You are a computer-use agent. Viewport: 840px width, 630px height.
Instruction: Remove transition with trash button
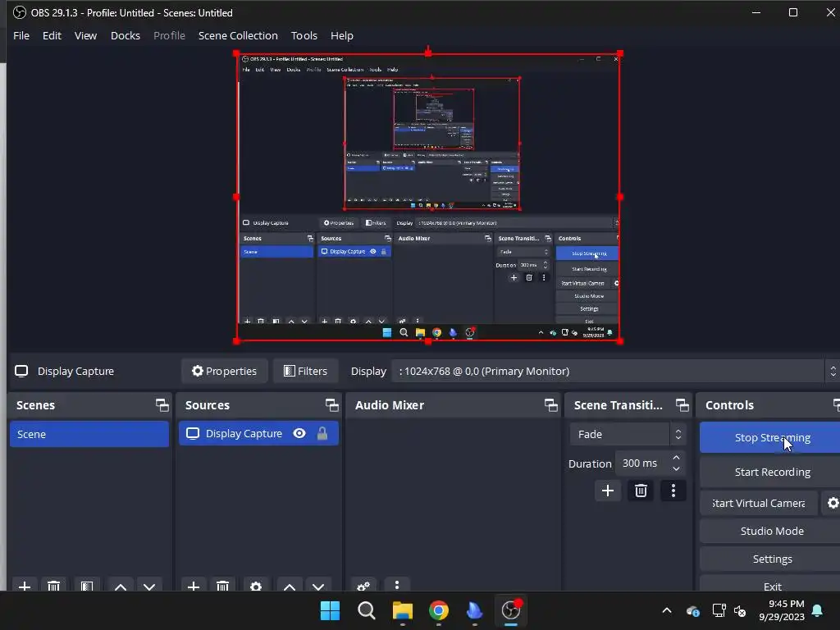(641, 491)
